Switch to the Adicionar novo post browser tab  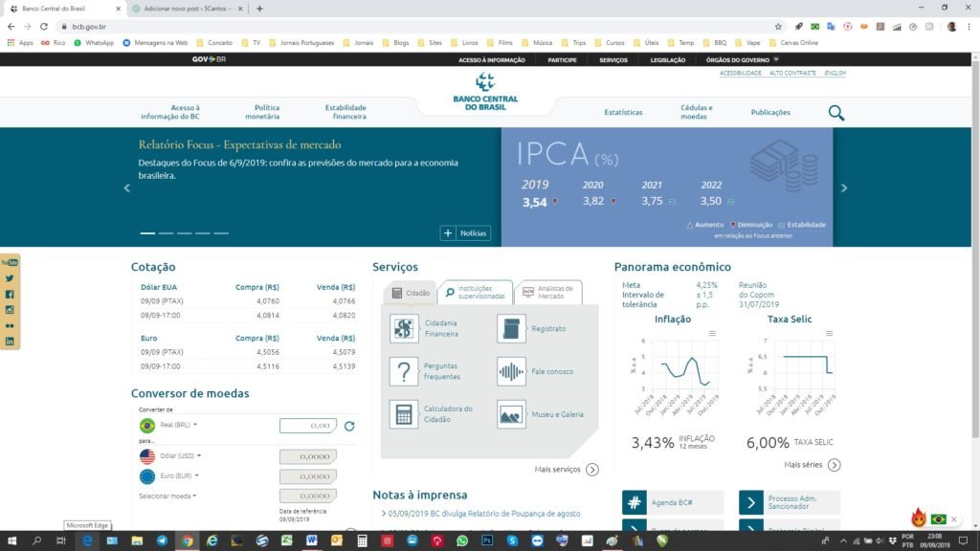(188, 9)
